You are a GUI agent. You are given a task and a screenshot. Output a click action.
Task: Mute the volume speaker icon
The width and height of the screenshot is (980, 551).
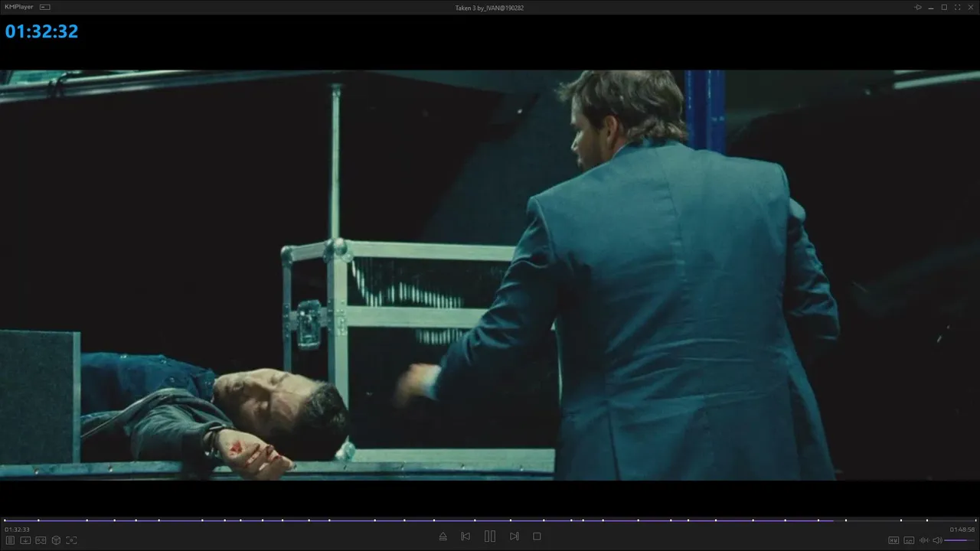click(x=937, y=540)
